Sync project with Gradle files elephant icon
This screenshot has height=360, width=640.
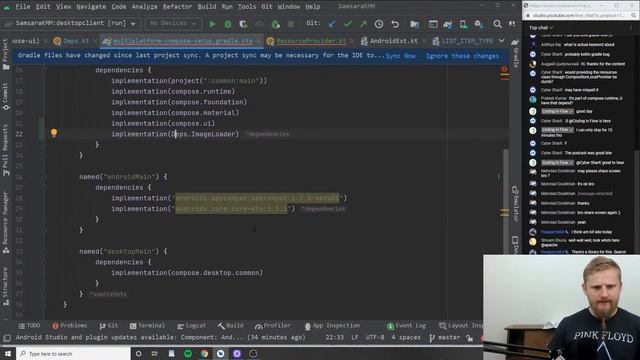[x=448, y=24]
